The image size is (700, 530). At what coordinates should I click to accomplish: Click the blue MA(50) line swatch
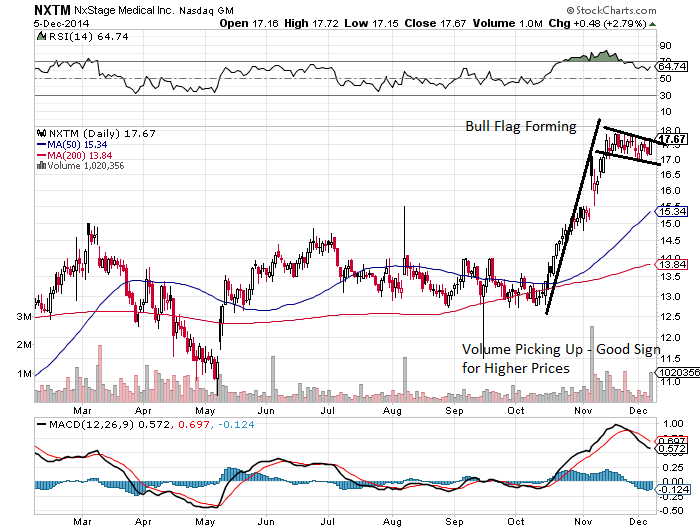click(42, 145)
